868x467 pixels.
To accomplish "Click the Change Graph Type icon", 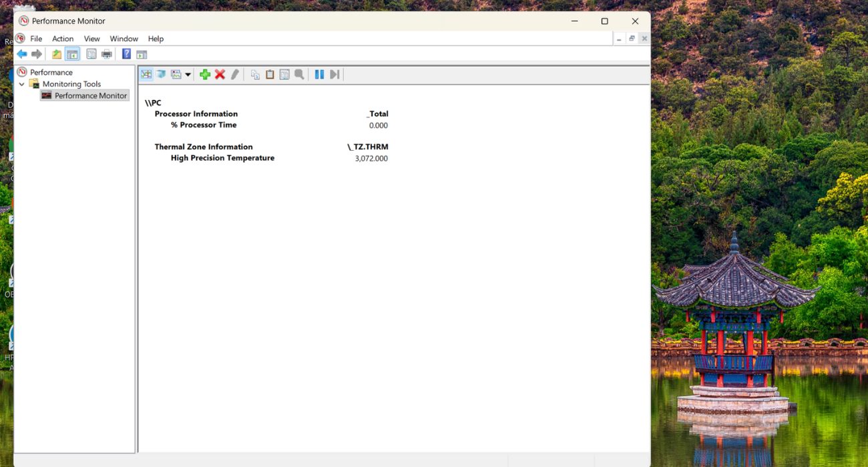I will coord(176,74).
